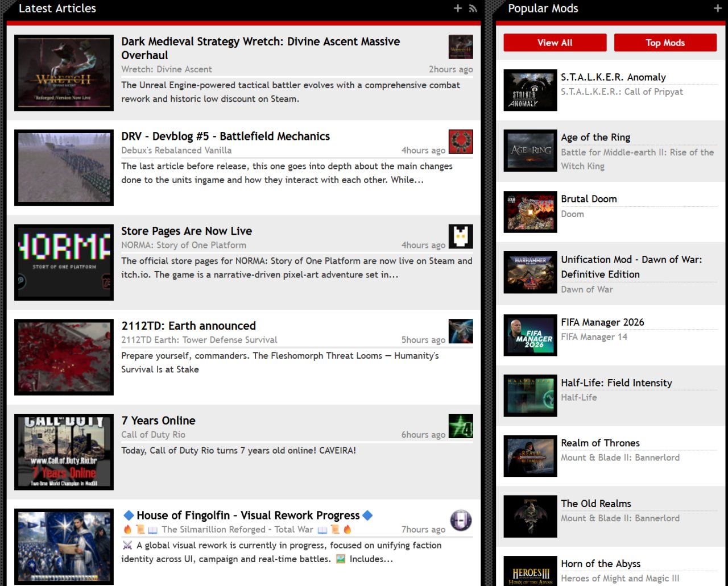Open the Age of the Ring mod title
Image resolution: width=728 pixels, height=586 pixels.
tap(595, 138)
